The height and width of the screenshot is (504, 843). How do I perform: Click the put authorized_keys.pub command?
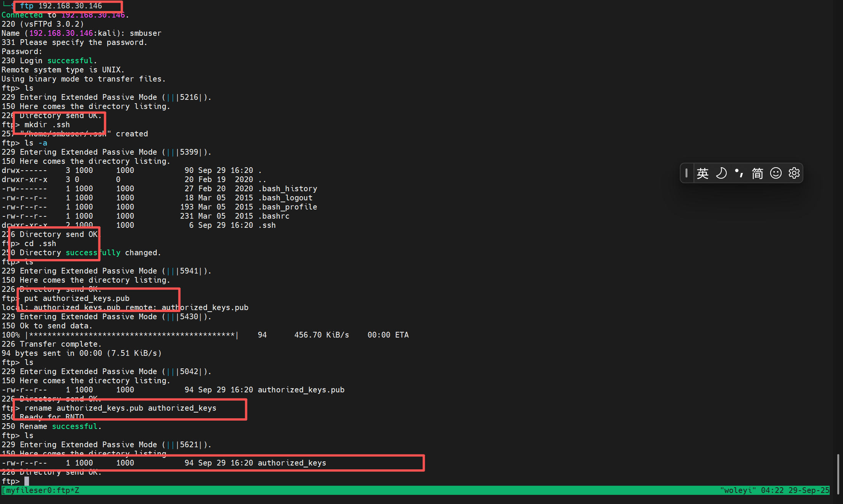click(77, 298)
